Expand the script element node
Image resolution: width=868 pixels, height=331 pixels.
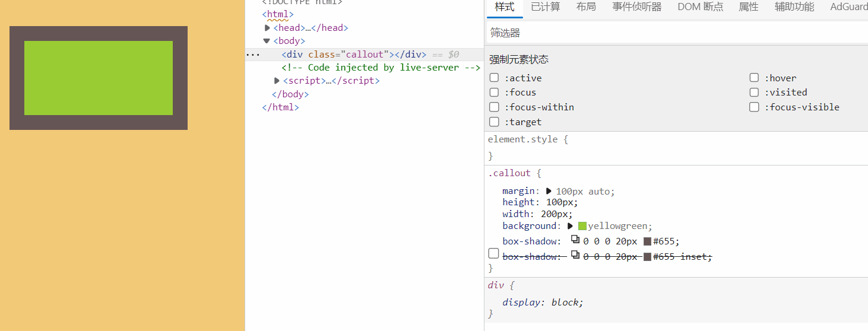pyautogui.click(x=277, y=81)
